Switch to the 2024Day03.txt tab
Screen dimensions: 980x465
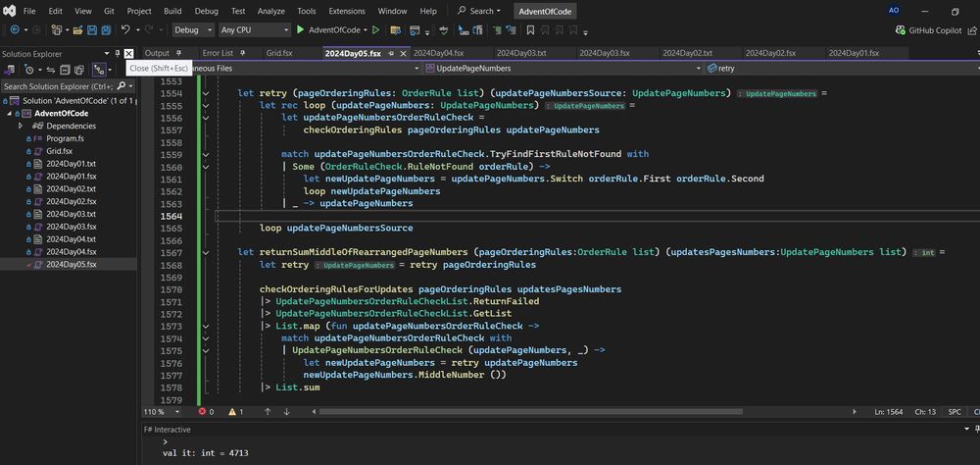pos(521,53)
